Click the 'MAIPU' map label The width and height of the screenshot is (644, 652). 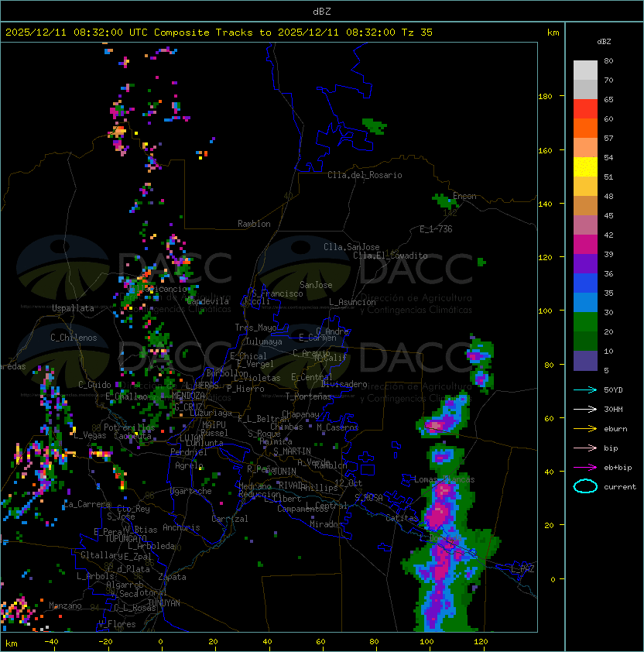tap(214, 425)
